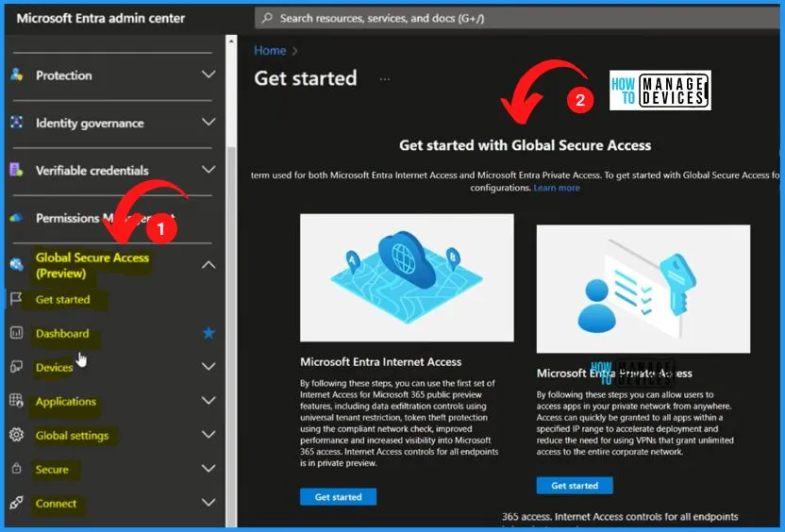Select Identity governance in sidebar
Image resolution: width=785 pixels, height=532 pixels.
point(90,124)
